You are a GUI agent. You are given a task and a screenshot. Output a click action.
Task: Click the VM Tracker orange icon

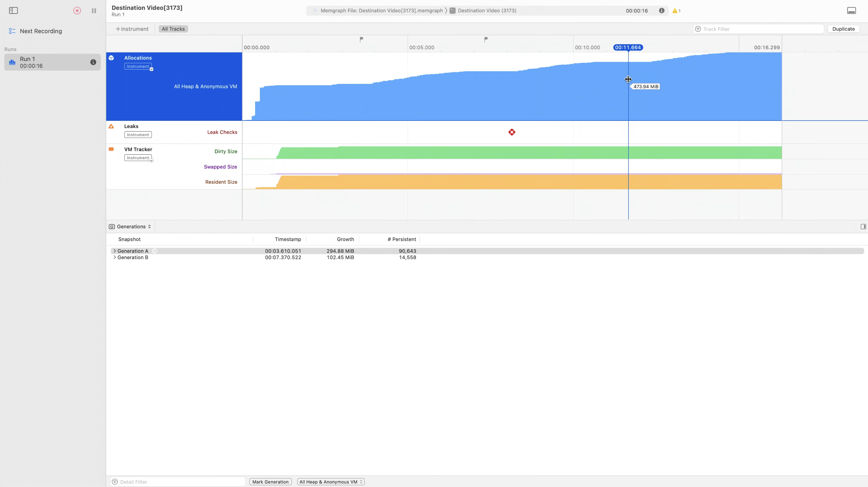[x=111, y=149]
